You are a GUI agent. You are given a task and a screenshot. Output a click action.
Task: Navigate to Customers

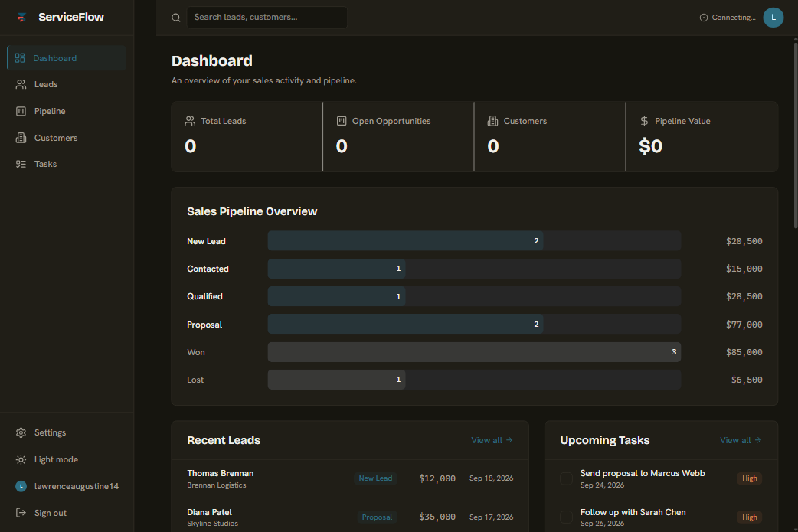point(67,138)
